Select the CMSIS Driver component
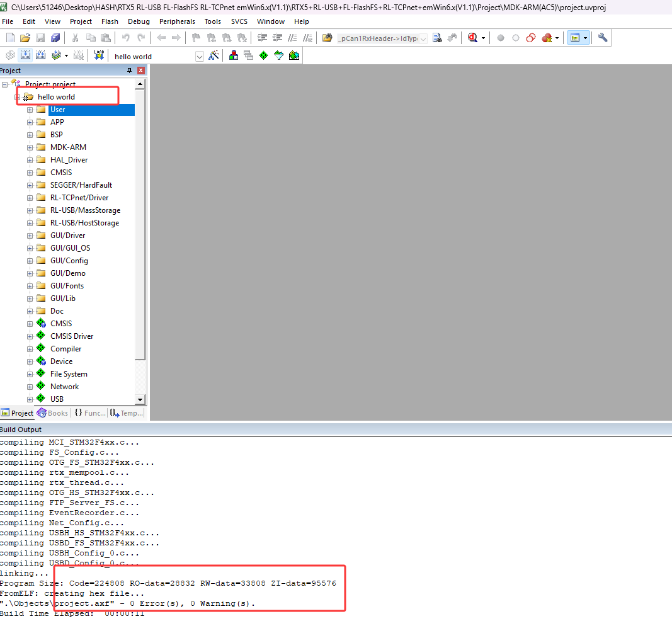This screenshot has height=626, width=672. (72, 336)
